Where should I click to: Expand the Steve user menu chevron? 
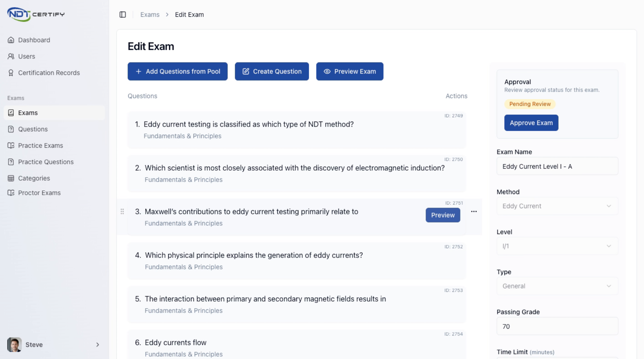pyautogui.click(x=98, y=345)
